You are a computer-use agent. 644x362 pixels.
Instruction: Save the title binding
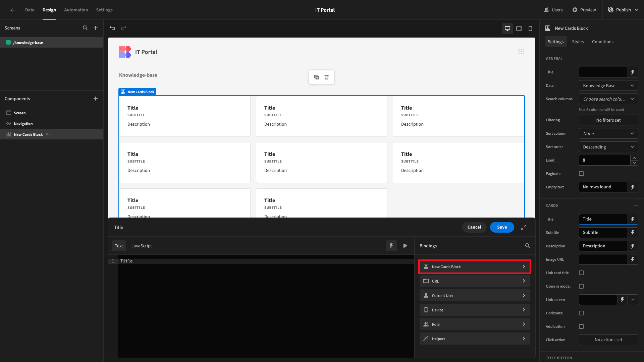[502, 227]
